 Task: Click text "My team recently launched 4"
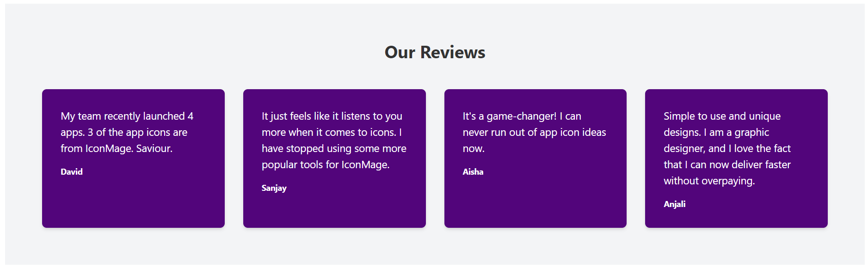pos(127,116)
